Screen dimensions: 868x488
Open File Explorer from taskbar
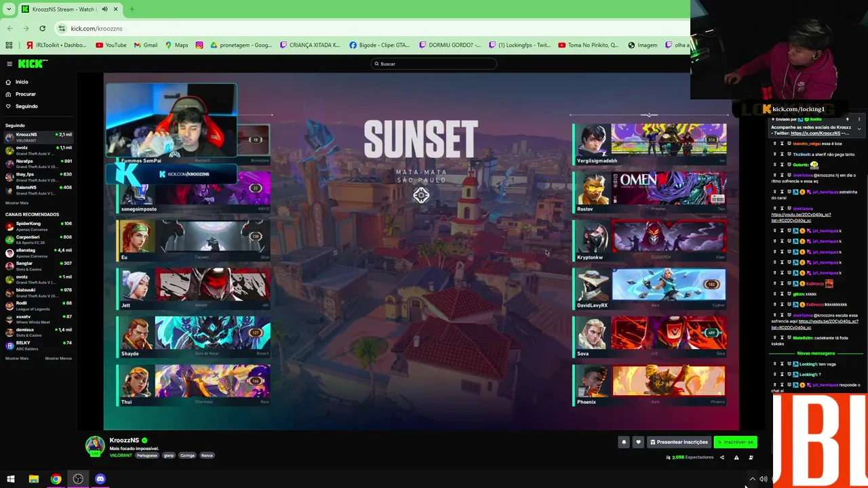(33, 479)
